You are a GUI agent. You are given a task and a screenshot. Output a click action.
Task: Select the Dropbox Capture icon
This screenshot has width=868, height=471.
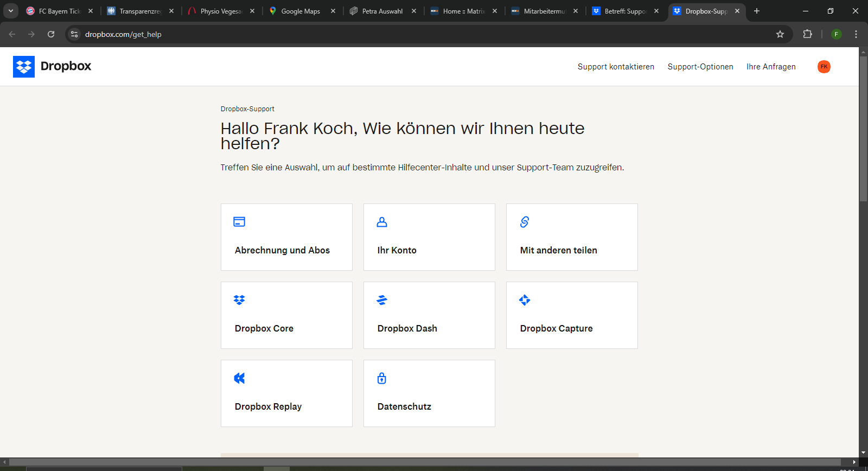tap(525, 300)
